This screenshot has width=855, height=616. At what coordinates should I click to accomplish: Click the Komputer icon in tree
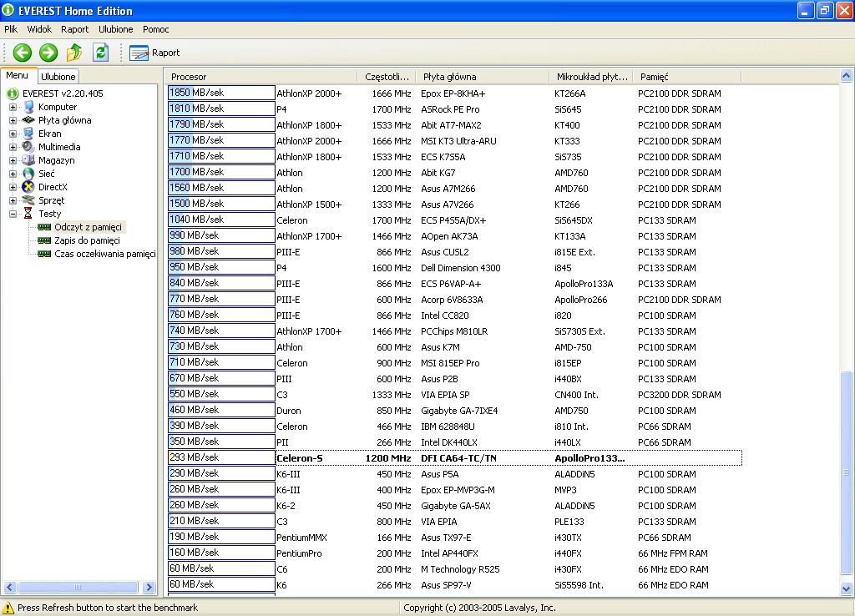tap(28, 107)
